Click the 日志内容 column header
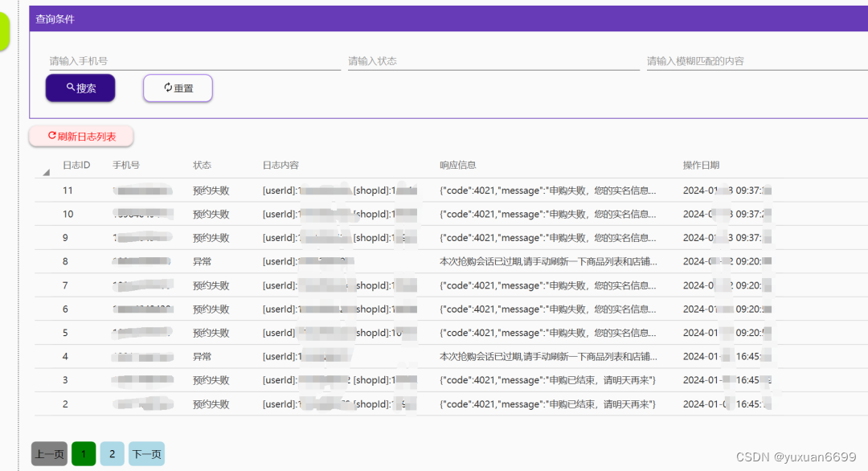The width and height of the screenshot is (868, 471). coord(280,165)
